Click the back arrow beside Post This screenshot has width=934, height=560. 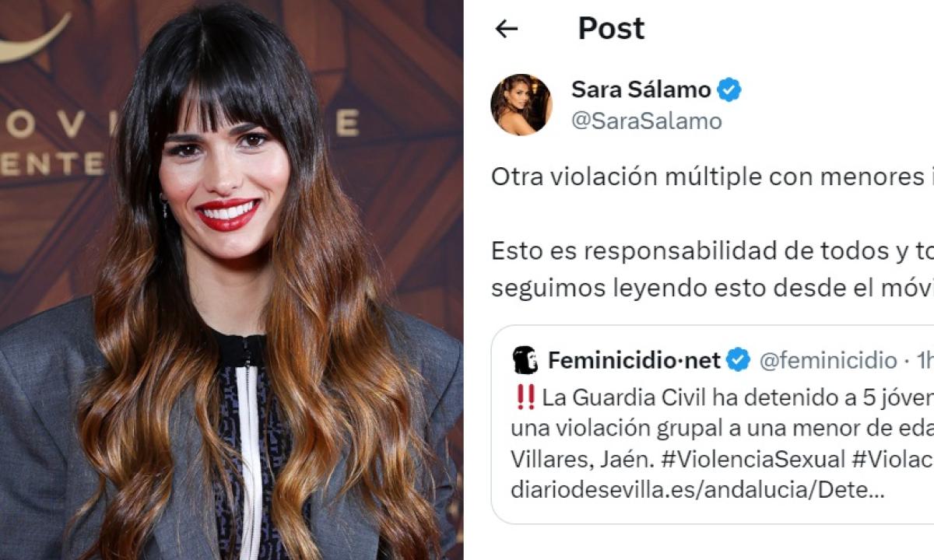coord(507,29)
